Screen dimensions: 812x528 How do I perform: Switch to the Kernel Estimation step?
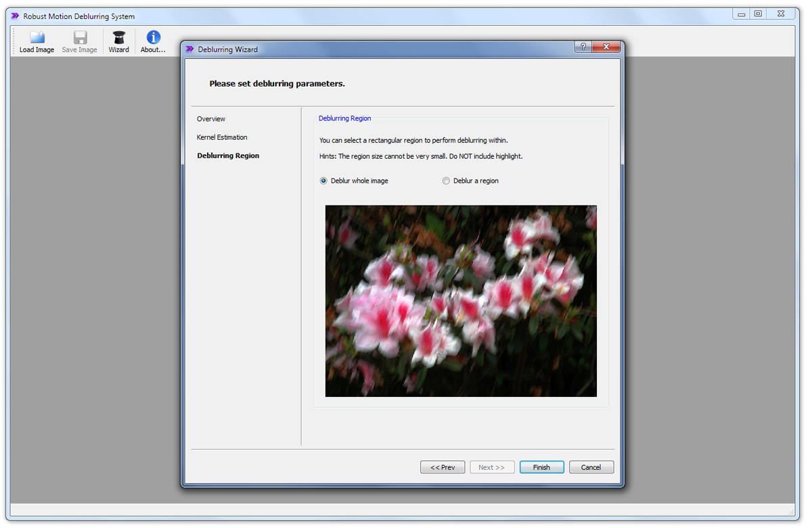click(x=222, y=137)
